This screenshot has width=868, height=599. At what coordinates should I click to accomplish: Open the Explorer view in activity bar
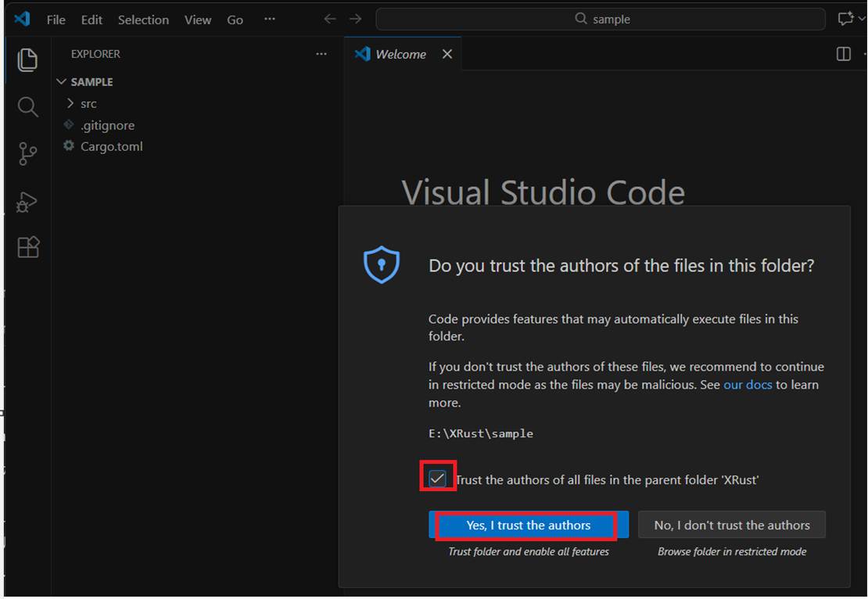point(27,60)
